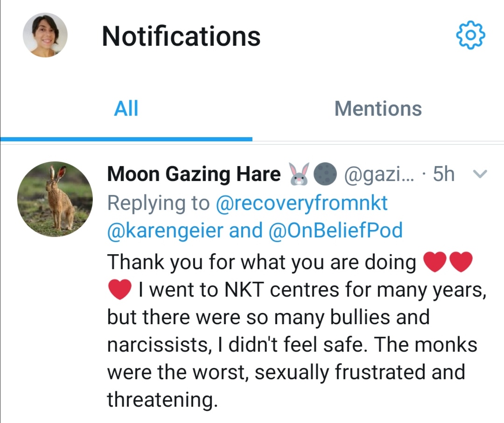Viewport: 504px width, 423px height.
Task: Click the blue underline beneath All
Action: [x=126, y=139]
